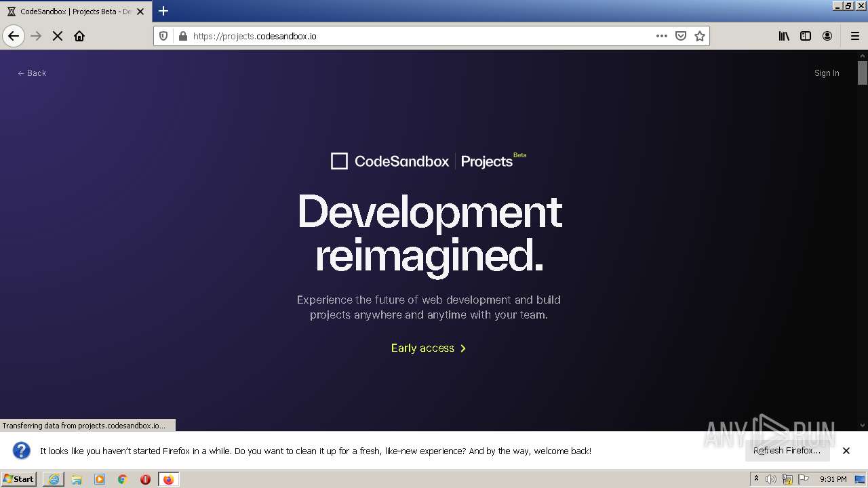Open Opera browser taskbar icon
The image size is (868, 488).
(x=145, y=479)
